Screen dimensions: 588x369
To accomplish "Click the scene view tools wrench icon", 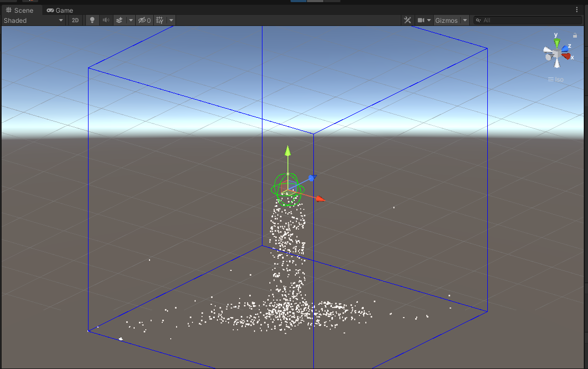I will (407, 20).
